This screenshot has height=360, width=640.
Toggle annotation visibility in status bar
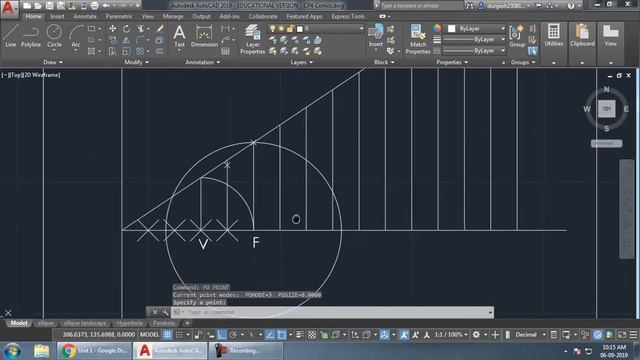404,335
